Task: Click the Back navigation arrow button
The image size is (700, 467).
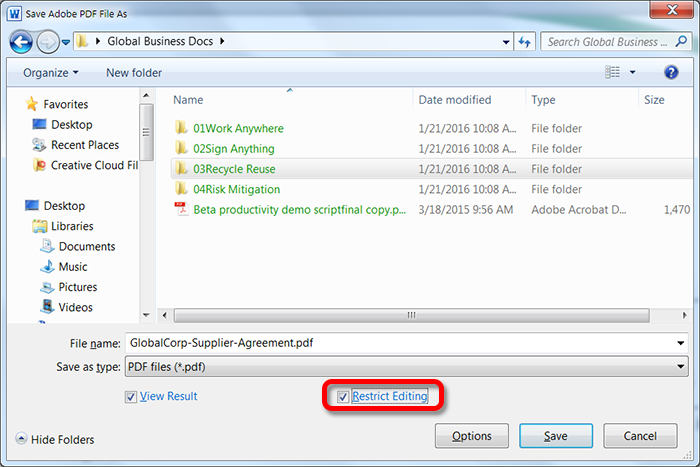Action: (22, 42)
